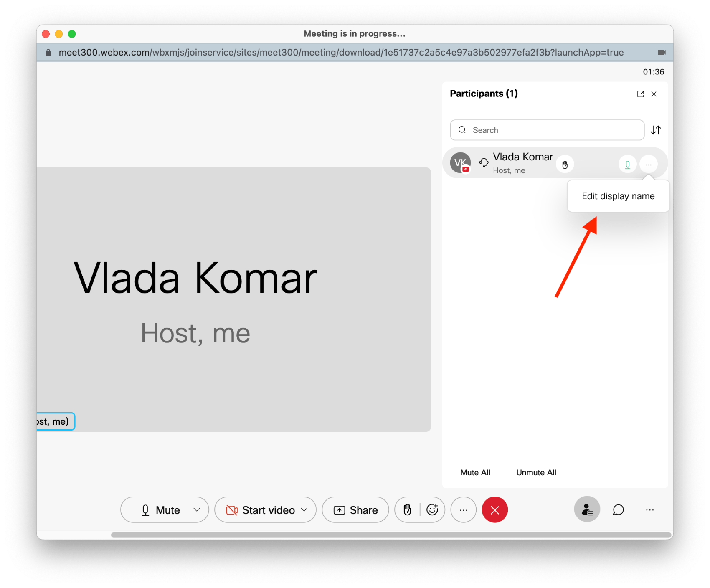Click the red leave meeting icon

(494, 509)
